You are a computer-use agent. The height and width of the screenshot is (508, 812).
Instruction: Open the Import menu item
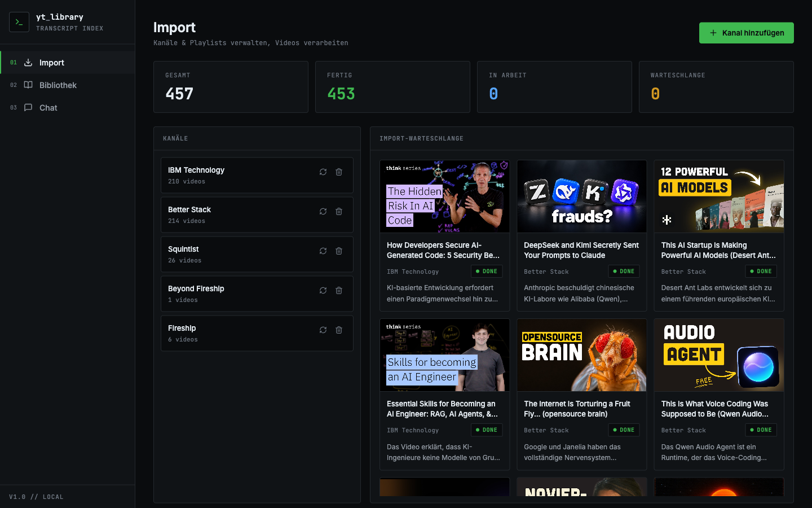(68, 63)
